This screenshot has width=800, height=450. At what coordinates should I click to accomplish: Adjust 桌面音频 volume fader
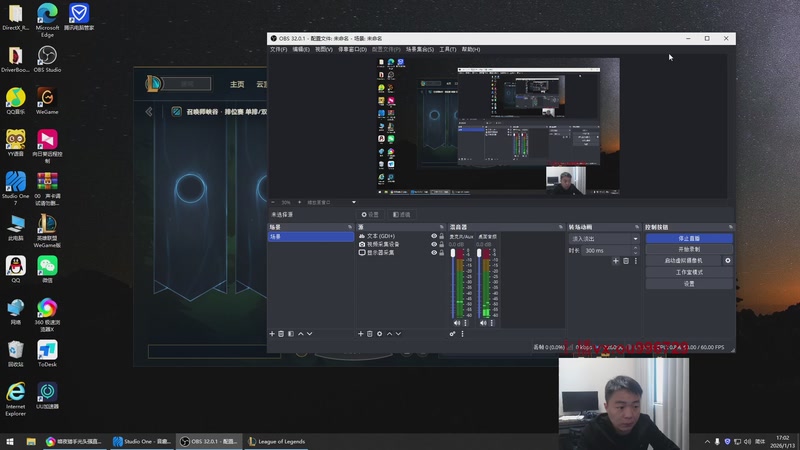[x=479, y=254]
